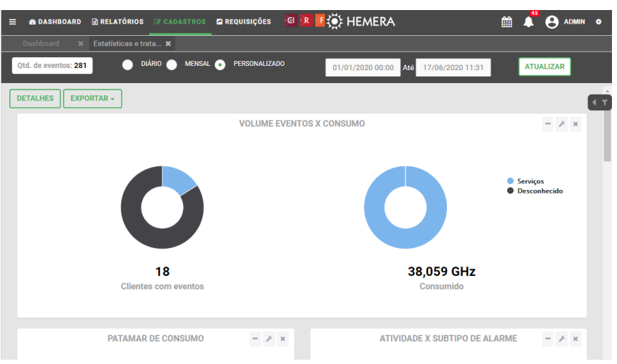Open the hamburger menu icon
Screen dimensions: 617x364
pos(12,22)
